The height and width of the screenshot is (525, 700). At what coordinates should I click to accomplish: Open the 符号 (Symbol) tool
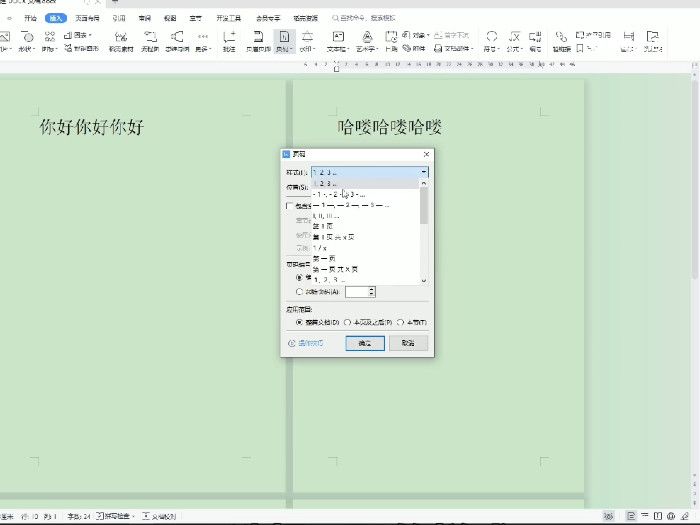(x=491, y=41)
